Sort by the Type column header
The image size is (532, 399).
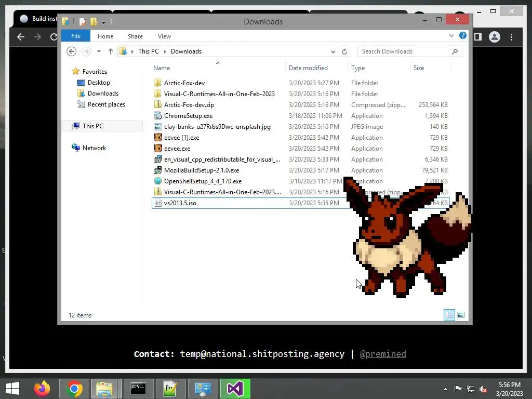pyautogui.click(x=358, y=68)
